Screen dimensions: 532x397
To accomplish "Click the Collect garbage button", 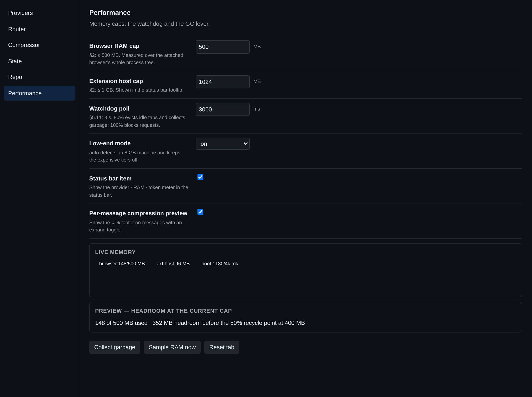I will (x=115, y=347).
